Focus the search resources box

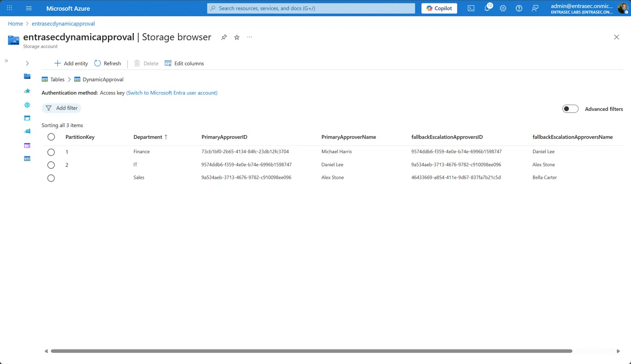[311, 8]
